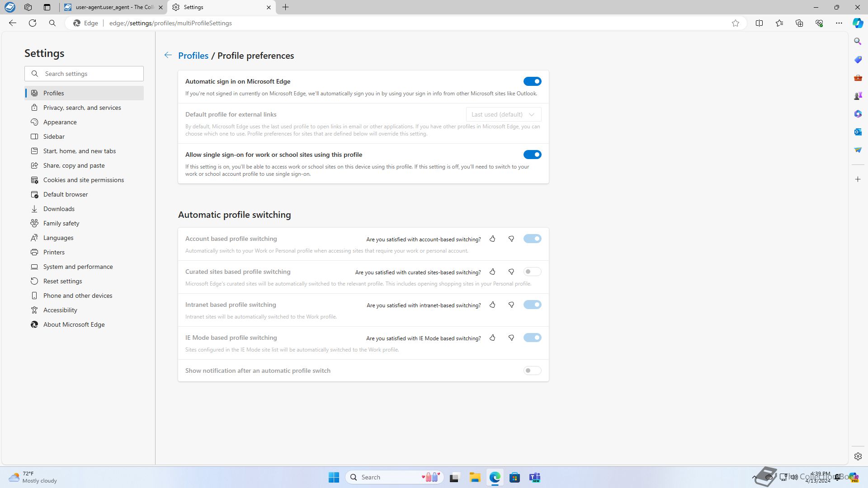Close the Settings tab
868x488 pixels.
tap(269, 7)
